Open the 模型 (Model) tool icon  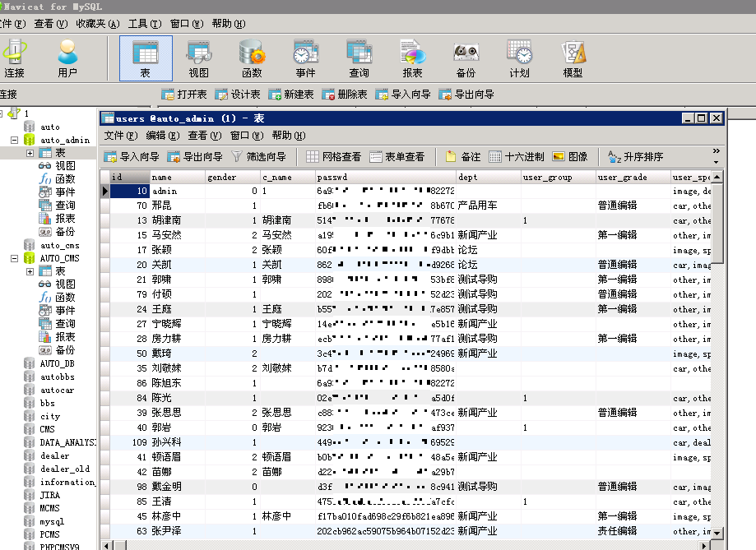coord(573,58)
